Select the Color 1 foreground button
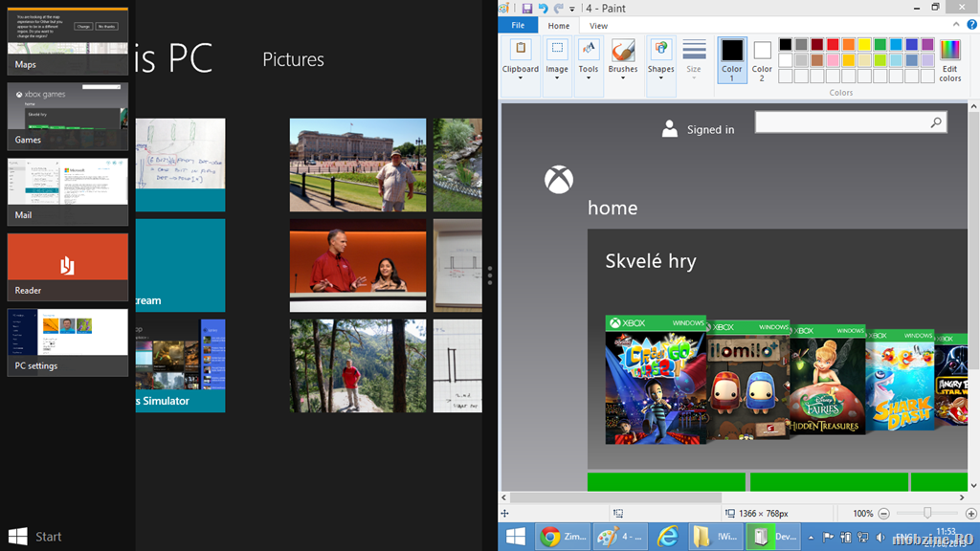The width and height of the screenshot is (980, 551). click(732, 60)
